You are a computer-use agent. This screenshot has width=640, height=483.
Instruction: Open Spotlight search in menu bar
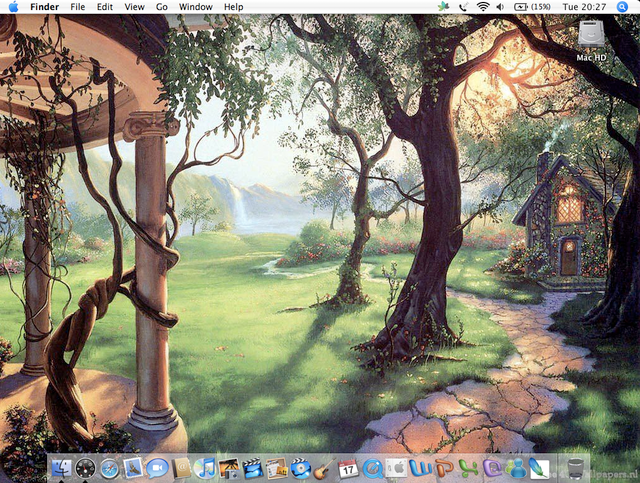point(622,7)
